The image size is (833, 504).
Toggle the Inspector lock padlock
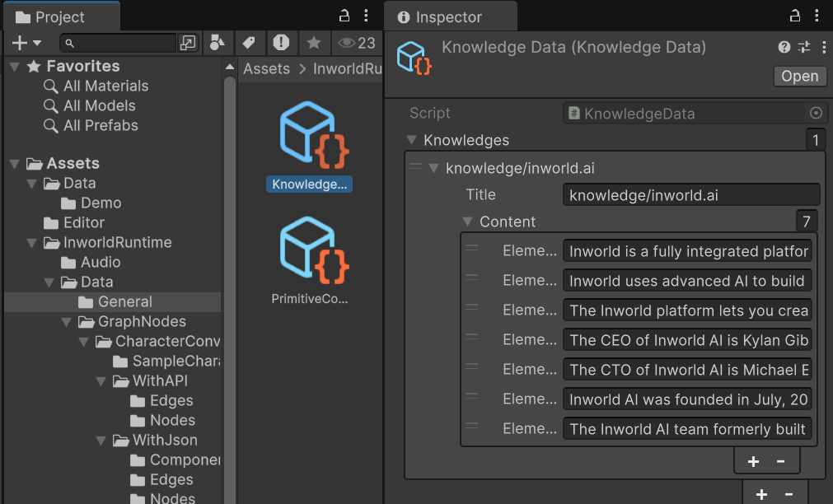coord(793,15)
